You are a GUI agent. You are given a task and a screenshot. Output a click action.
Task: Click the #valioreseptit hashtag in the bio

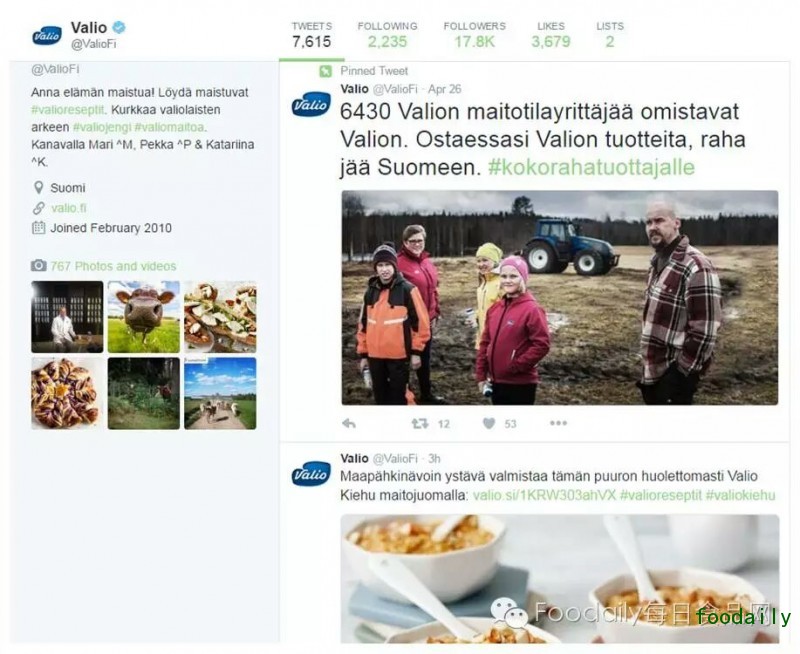pyautogui.click(x=68, y=110)
